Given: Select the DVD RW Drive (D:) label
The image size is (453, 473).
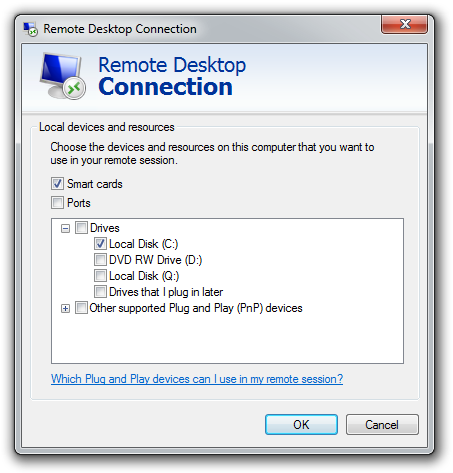Looking at the screenshot, I should pyautogui.click(x=156, y=260).
